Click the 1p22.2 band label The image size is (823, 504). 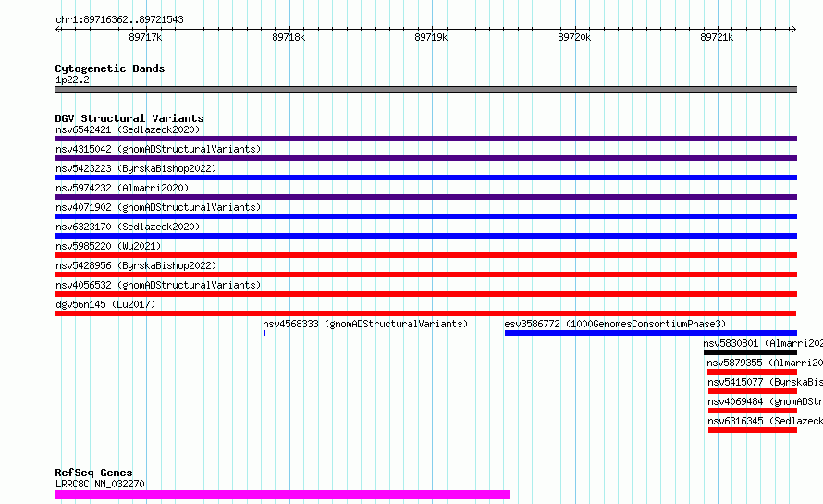pos(72,80)
